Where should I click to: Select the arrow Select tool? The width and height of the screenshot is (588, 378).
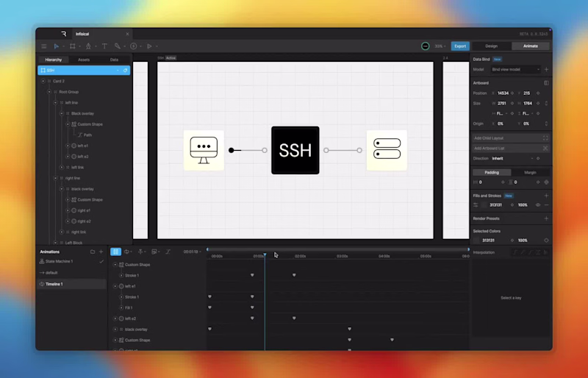(x=57, y=46)
